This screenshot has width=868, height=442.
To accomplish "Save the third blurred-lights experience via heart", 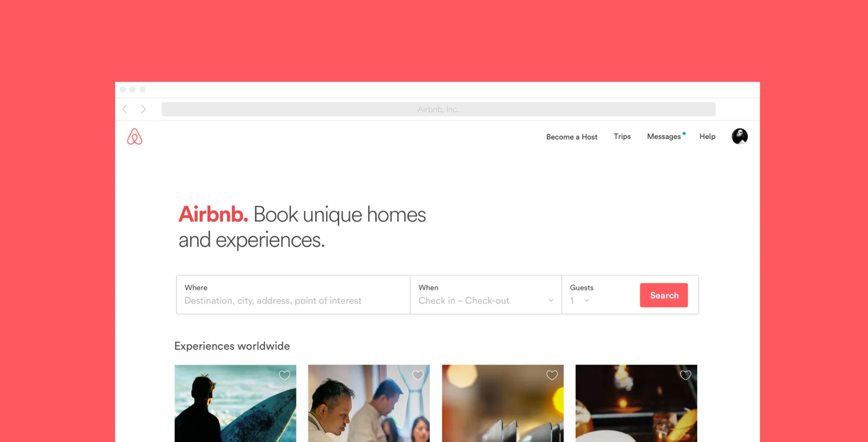I will pyautogui.click(x=552, y=375).
